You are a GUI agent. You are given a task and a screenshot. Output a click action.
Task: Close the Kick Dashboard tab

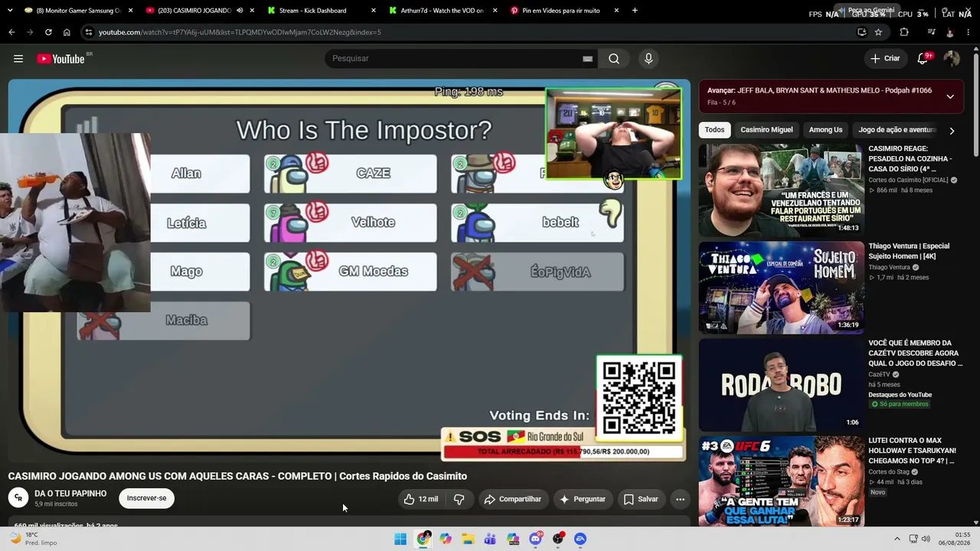pos(374,11)
